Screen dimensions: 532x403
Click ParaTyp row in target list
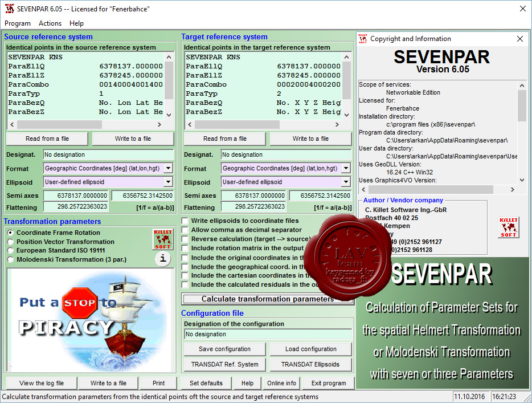click(x=263, y=93)
